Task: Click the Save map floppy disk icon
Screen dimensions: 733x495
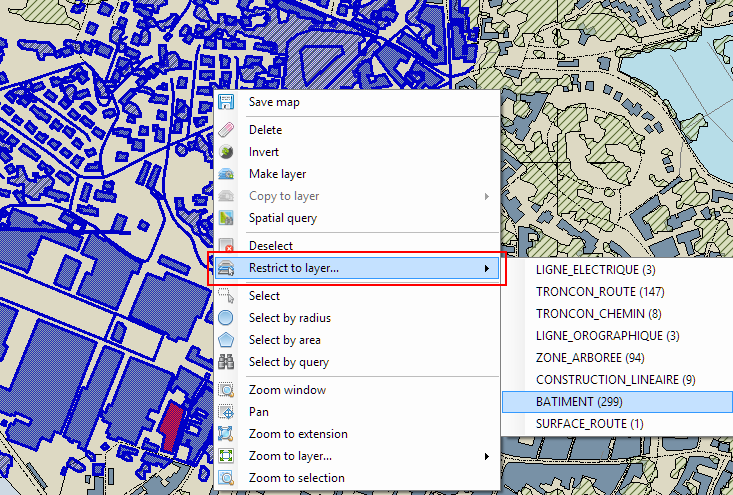Action: (x=226, y=102)
